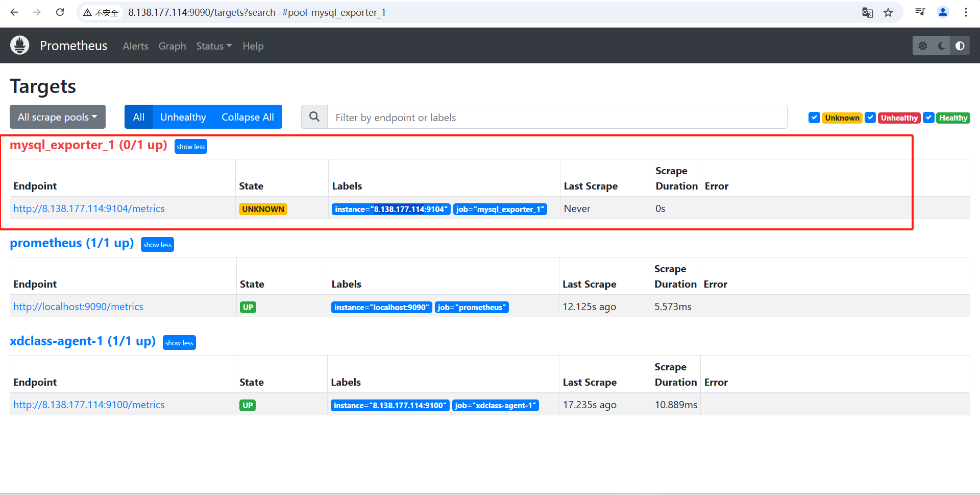The height and width of the screenshot is (495, 980).
Task: Collapse mysql_exporter_1 with show less
Action: tap(191, 147)
